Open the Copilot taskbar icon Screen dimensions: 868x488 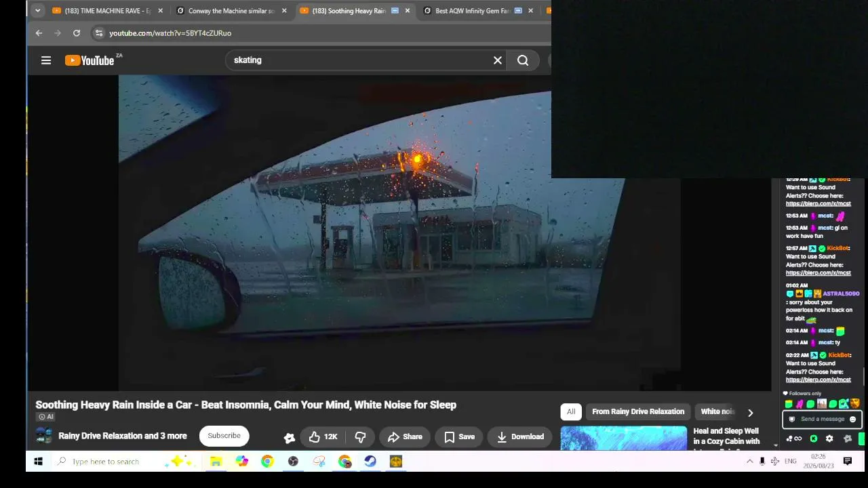click(x=242, y=462)
